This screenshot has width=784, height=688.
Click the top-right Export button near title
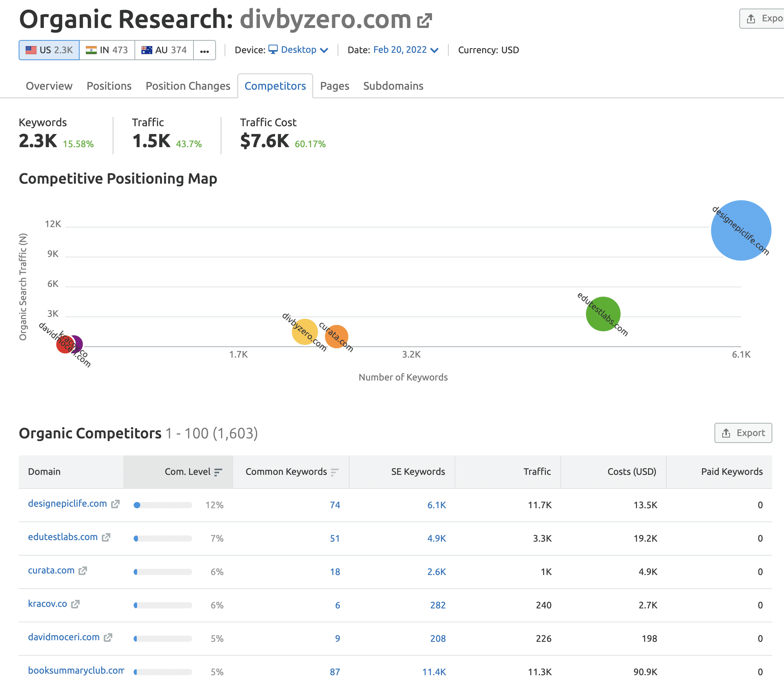(x=762, y=19)
